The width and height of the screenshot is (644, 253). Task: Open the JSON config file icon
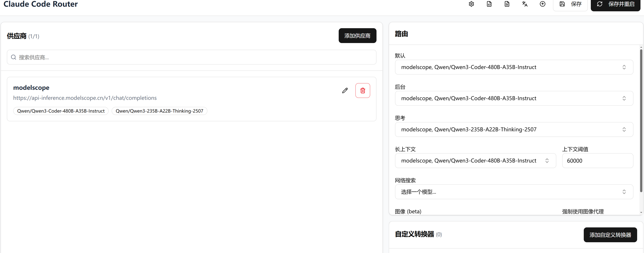[x=489, y=4]
